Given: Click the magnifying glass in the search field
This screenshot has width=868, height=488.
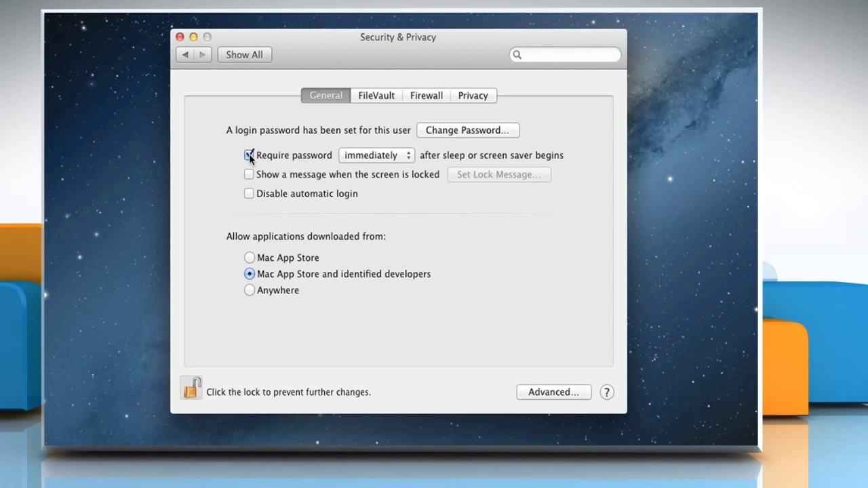Looking at the screenshot, I should pyautogui.click(x=517, y=54).
